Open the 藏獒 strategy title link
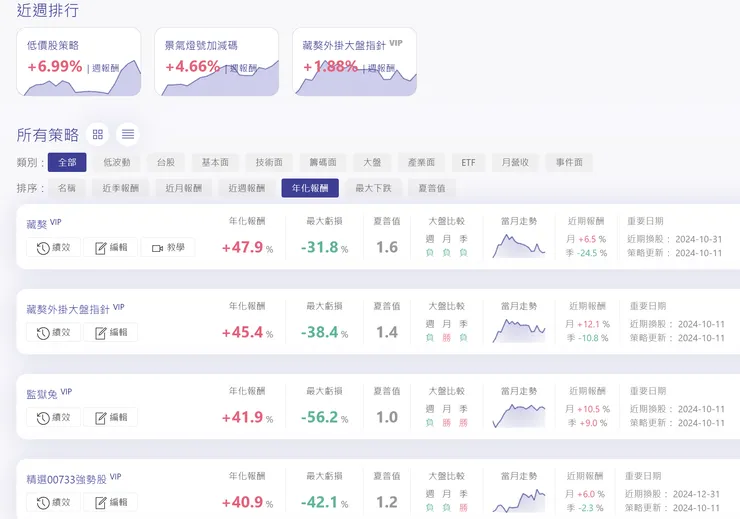Image resolution: width=740 pixels, height=519 pixels. [x=37, y=224]
